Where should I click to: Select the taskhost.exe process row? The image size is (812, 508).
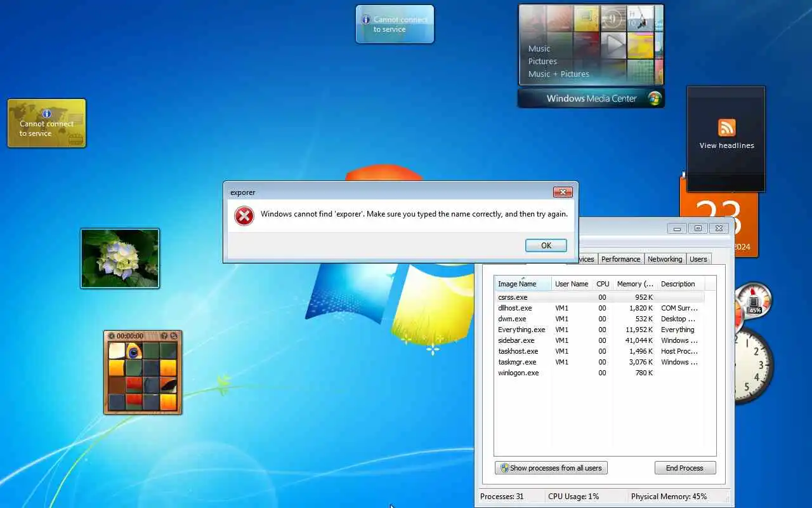coord(599,351)
